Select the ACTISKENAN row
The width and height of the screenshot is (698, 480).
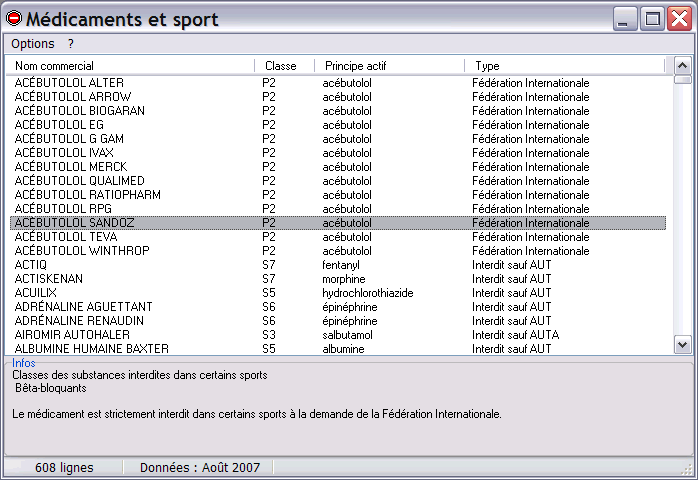(338, 279)
